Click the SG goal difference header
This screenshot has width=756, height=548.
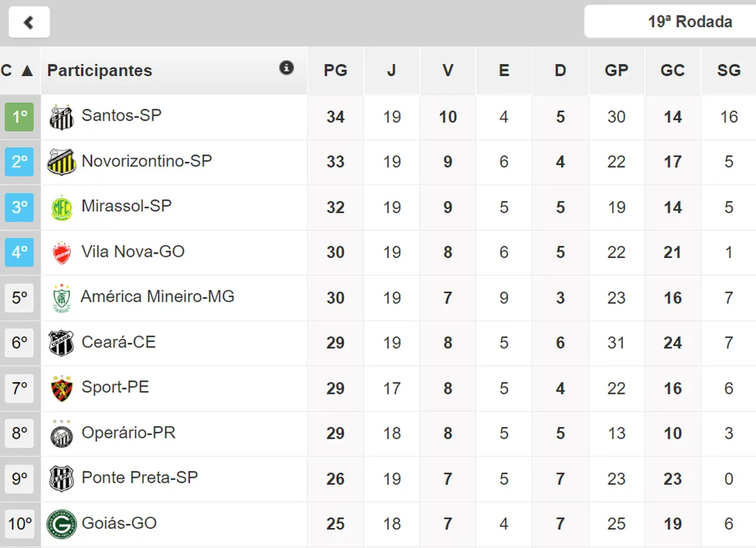(728, 71)
